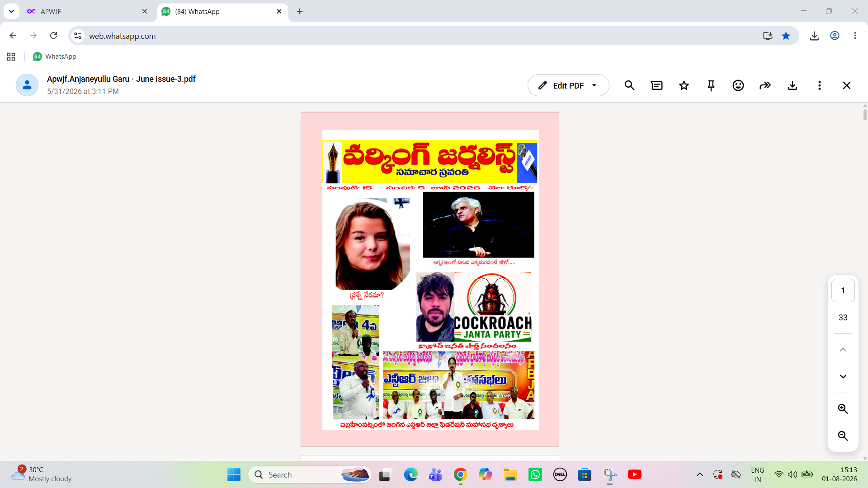
Task: Reload the current web page
Action: click(53, 36)
